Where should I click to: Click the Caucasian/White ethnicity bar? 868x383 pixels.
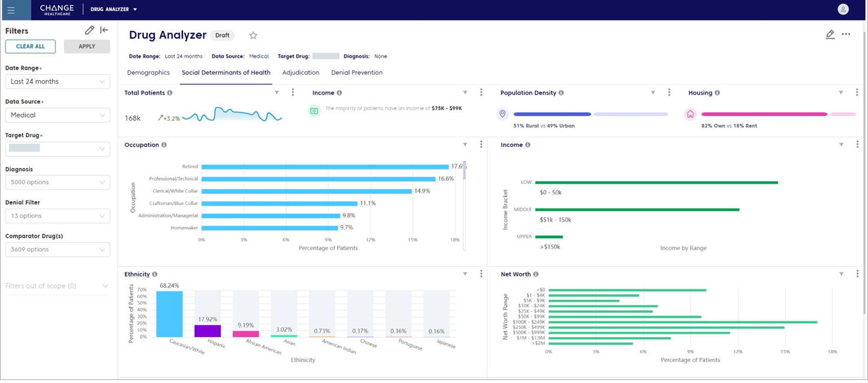169,314
